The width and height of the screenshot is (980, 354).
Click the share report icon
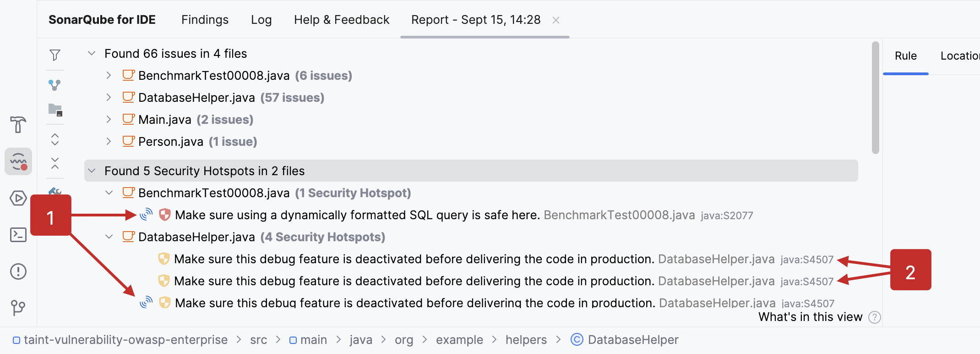[54, 84]
